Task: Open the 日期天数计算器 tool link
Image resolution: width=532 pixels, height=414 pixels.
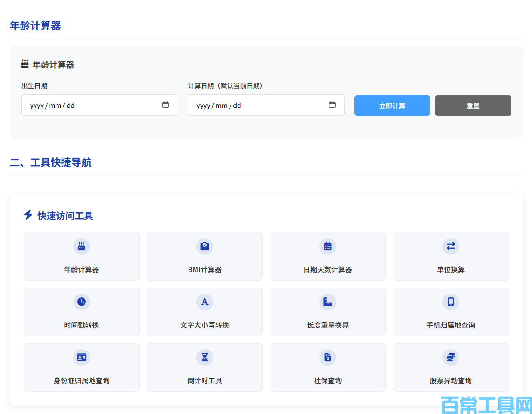Action: [328, 256]
